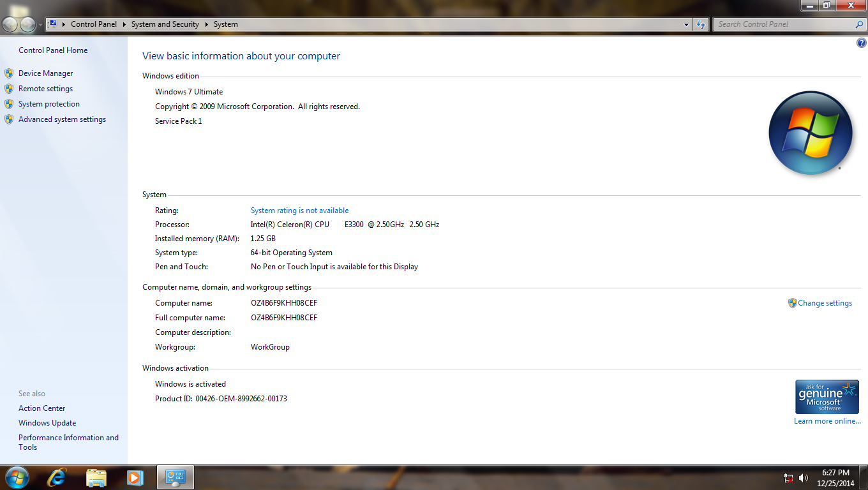Expand arrow after System and Security breadcrumb
The width and height of the screenshot is (868, 490).
206,24
